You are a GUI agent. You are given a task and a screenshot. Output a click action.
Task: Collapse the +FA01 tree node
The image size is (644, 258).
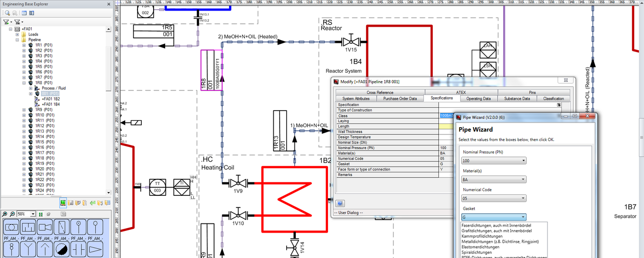(x=11, y=29)
